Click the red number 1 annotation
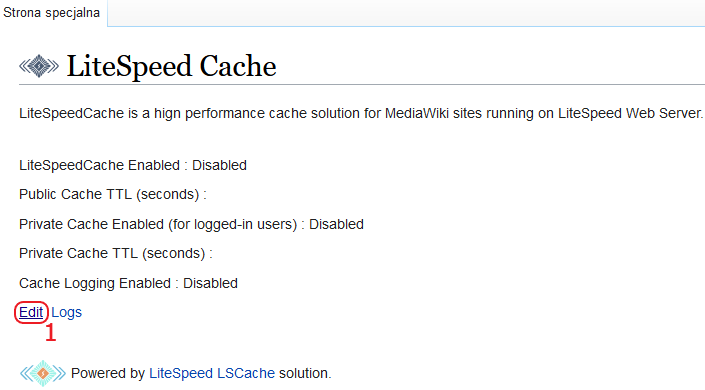The height and width of the screenshot is (390, 705). [x=51, y=333]
